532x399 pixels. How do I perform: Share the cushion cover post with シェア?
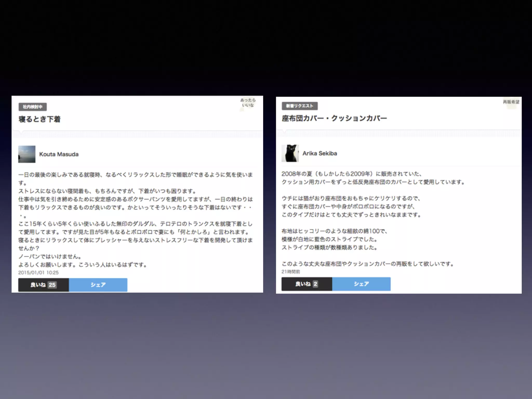[361, 284]
